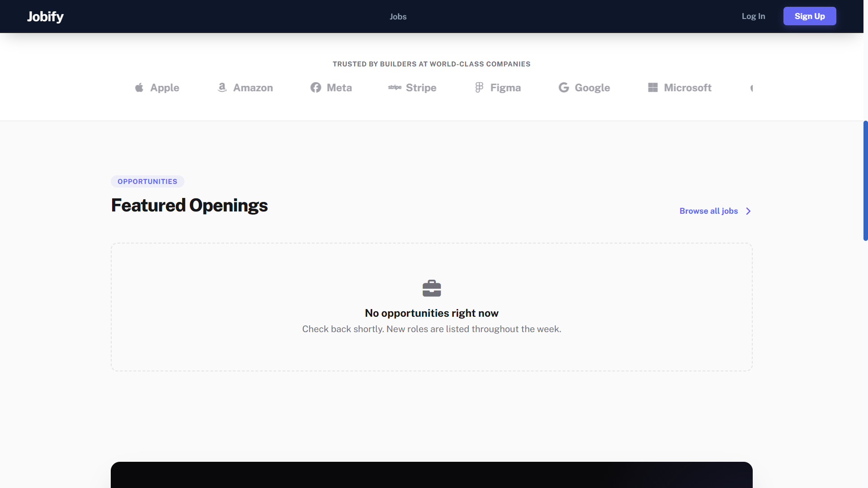This screenshot has width=868, height=488.
Task: Open the Jobs nav item
Action: pos(398,17)
